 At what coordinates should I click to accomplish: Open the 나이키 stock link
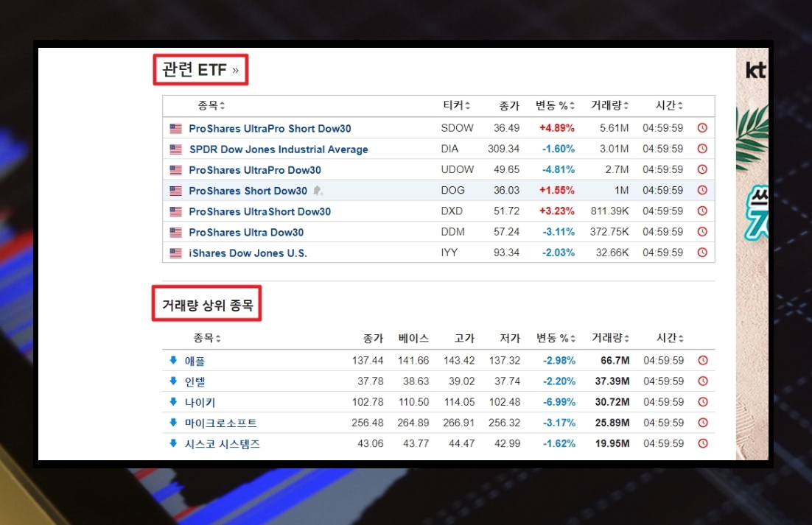(x=200, y=403)
